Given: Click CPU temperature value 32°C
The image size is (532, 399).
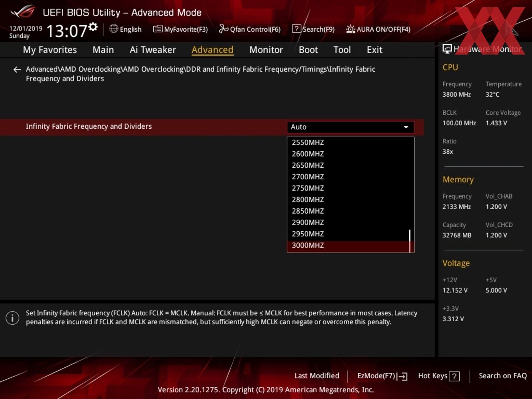Looking at the screenshot, I should coord(492,94).
